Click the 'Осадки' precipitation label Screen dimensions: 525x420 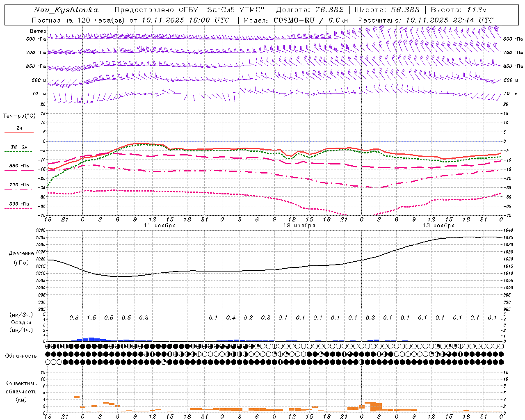point(21,322)
